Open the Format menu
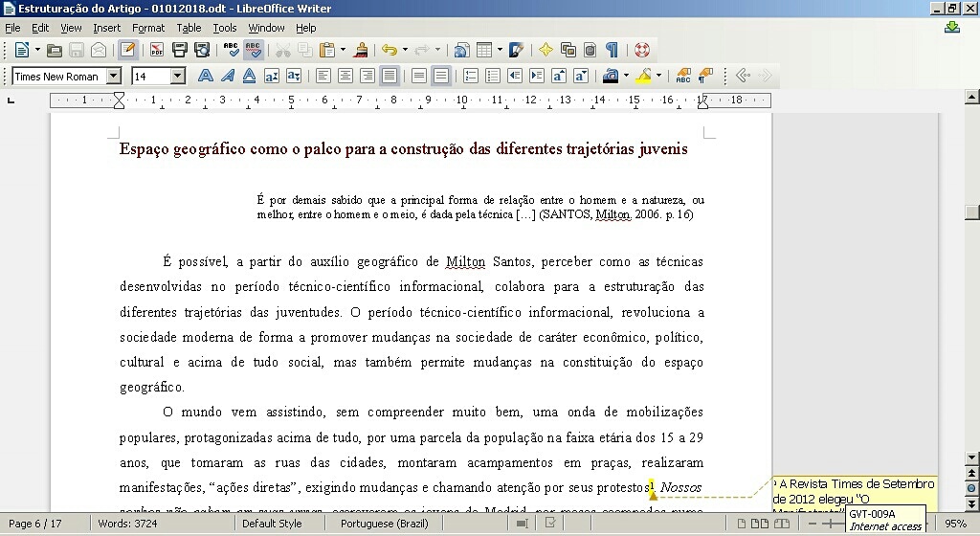 148,28
